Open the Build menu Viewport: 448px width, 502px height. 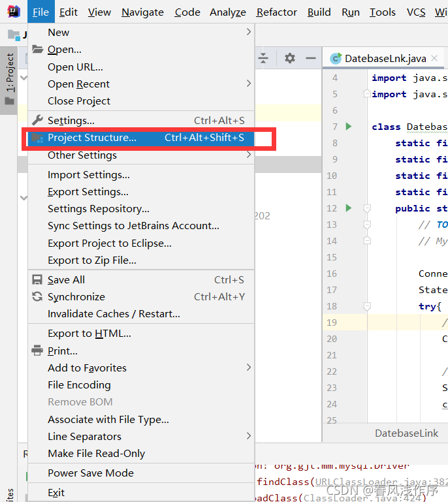click(319, 12)
